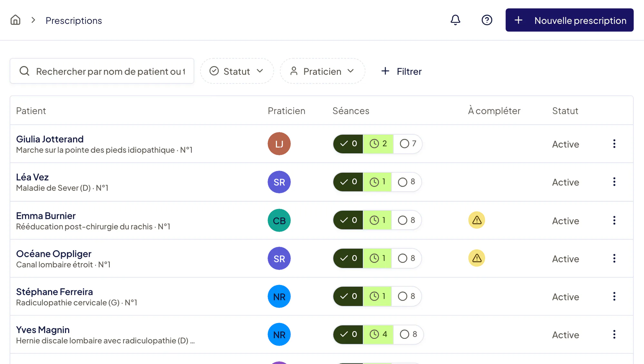
Task: Open Léa Vez row options menu
Action: (x=614, y=182)
